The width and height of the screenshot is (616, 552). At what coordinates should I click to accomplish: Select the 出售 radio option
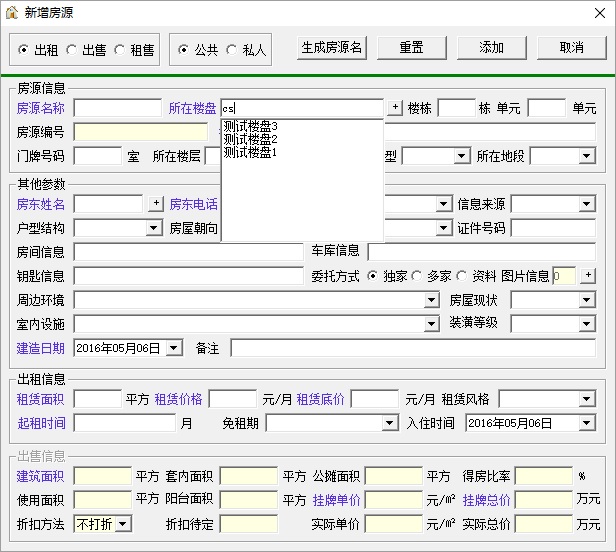(x=86, y=50)
